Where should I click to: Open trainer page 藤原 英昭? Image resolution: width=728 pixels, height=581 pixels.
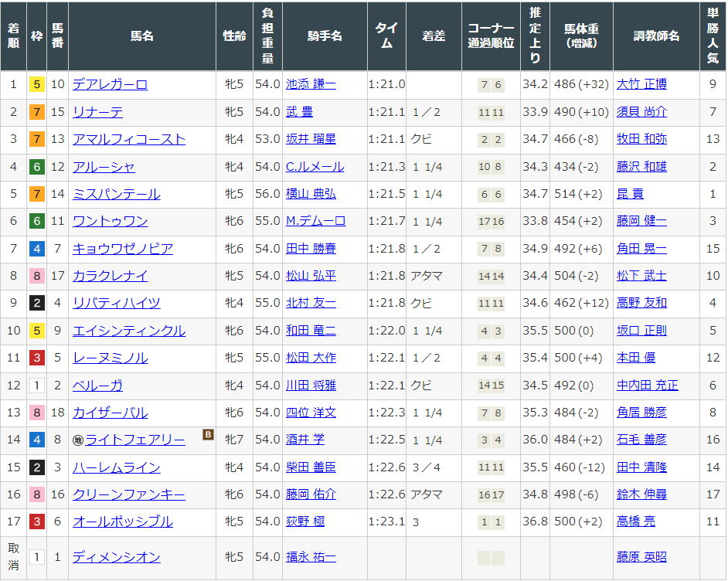pos(641,557)
